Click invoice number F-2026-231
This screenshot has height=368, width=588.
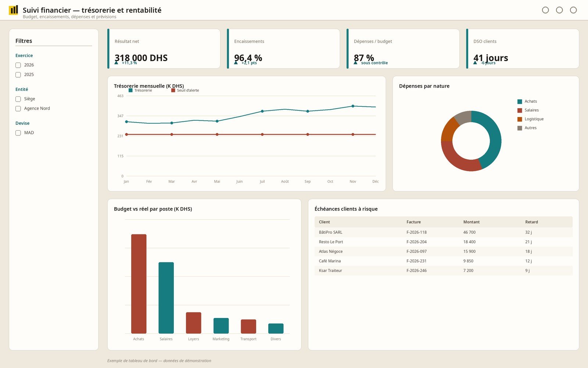click(416, 261)
